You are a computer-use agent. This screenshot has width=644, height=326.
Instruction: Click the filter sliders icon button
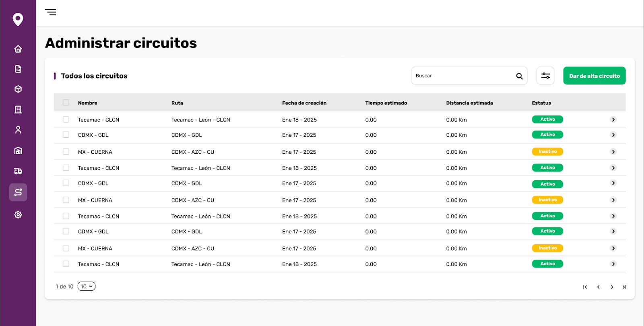click(x=545, y=76)
